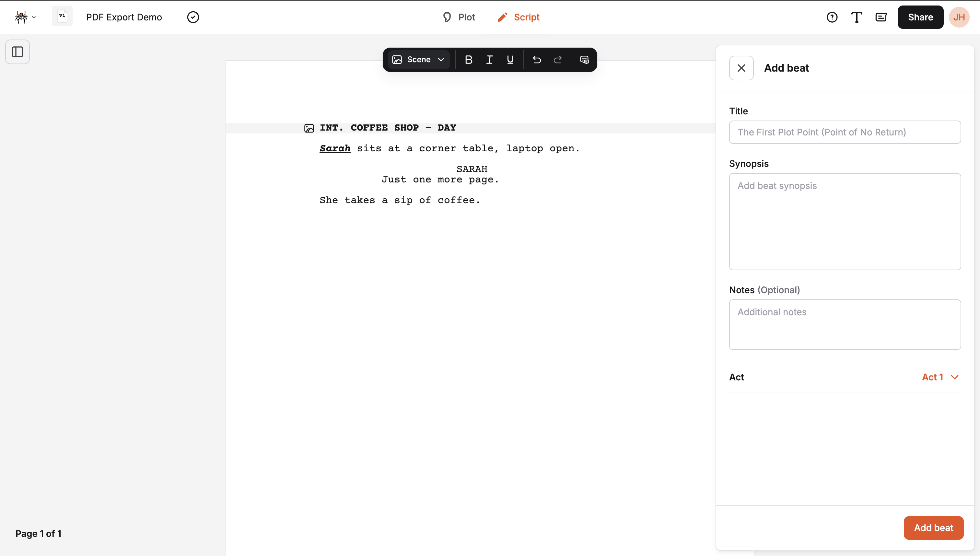Open the comments panel icon
This screenshot has height=556, width=980.
click(881, 17)
